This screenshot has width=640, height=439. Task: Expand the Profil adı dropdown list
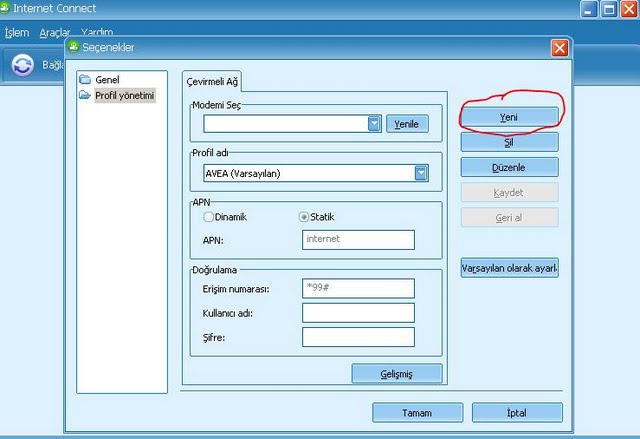421,173
